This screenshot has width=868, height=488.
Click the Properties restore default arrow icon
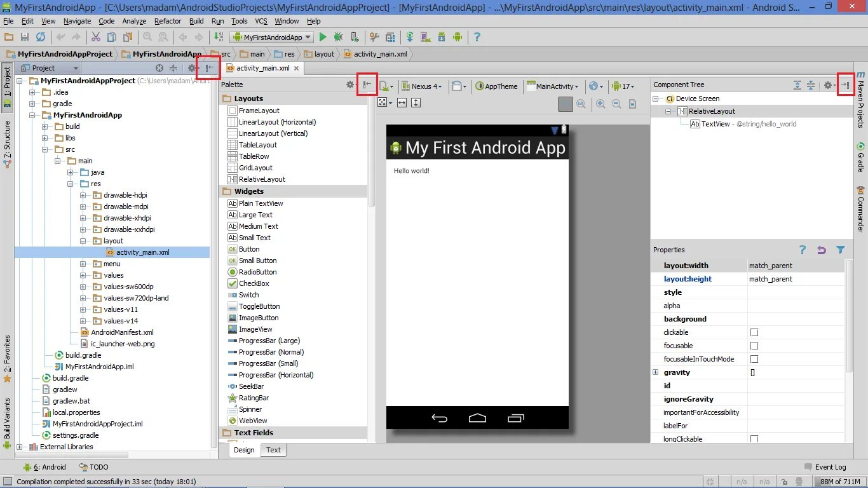pos(822,250)
